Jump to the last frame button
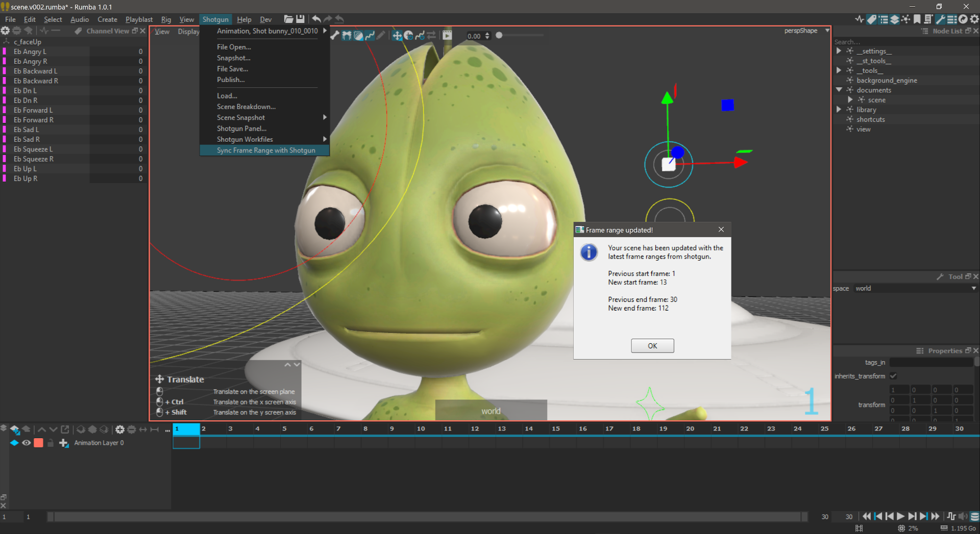The image size is (980, 534). click(x=935, y=517)
